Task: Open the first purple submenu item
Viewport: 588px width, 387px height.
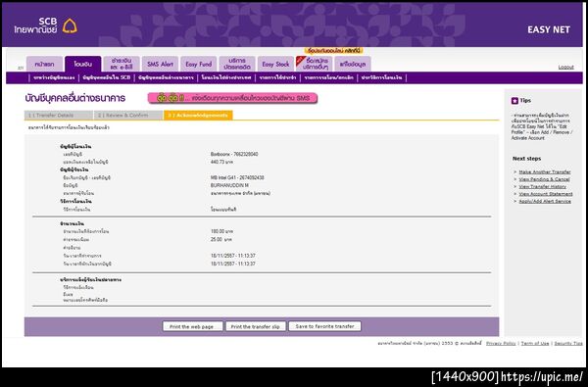Action: click(54, 77)
